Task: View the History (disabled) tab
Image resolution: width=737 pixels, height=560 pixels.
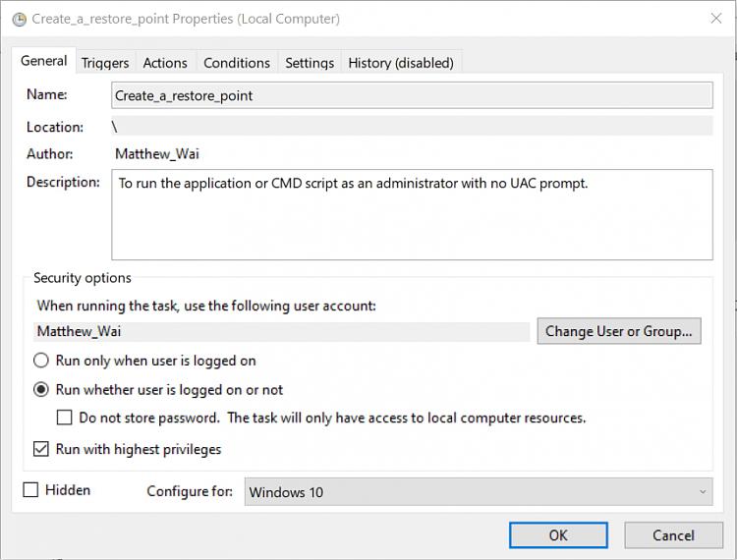Action: (x=401, y=63)
